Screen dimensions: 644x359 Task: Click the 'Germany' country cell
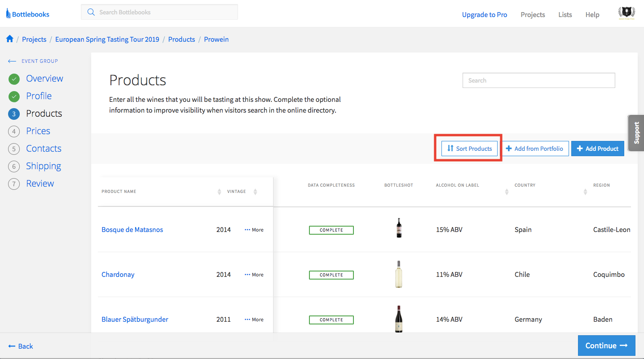[x=528, y=320]
